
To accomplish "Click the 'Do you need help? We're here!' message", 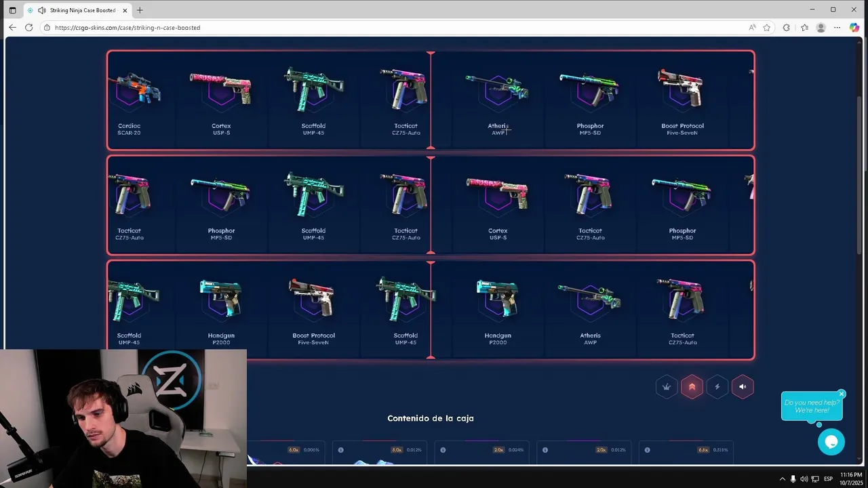I will coord(812,406).
